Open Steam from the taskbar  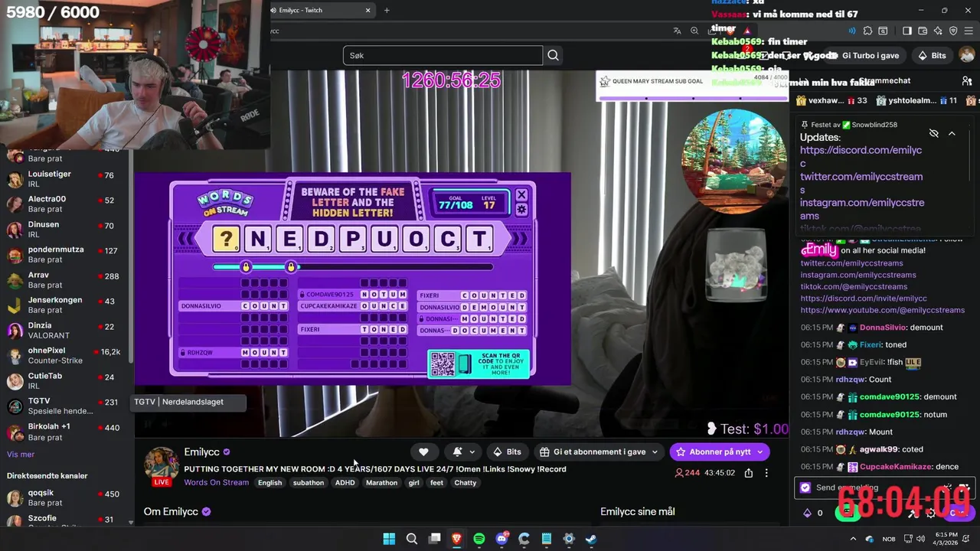tap(591, 539)
